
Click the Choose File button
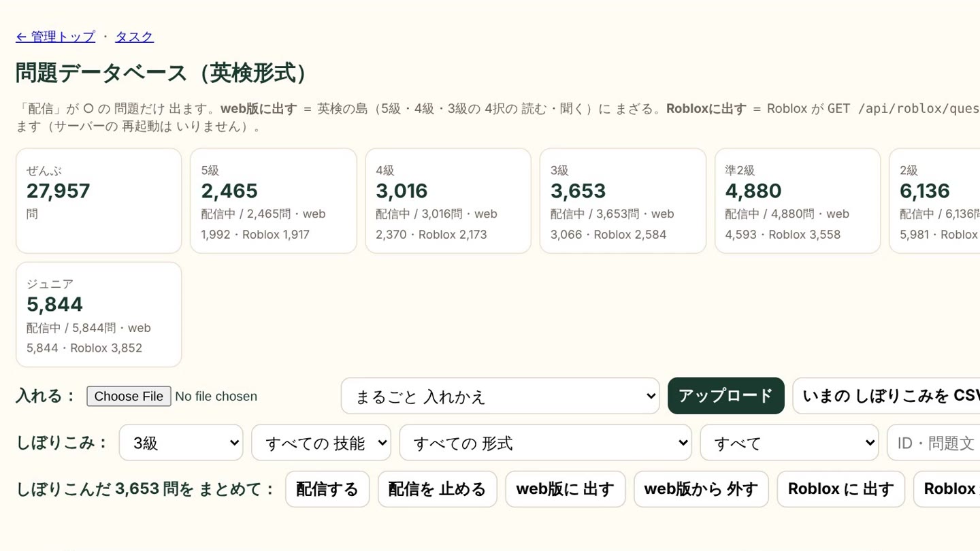[x=129, y=396]
